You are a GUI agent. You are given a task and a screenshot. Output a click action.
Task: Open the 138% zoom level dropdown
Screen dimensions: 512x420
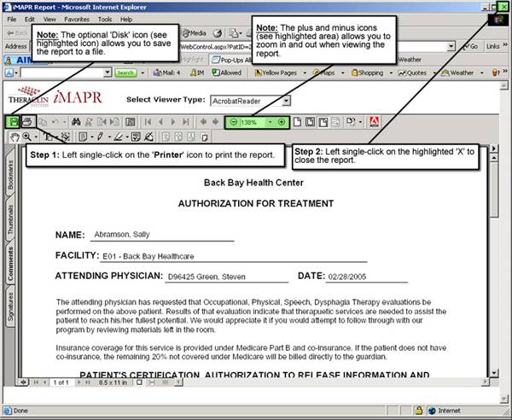pos(270,122)
